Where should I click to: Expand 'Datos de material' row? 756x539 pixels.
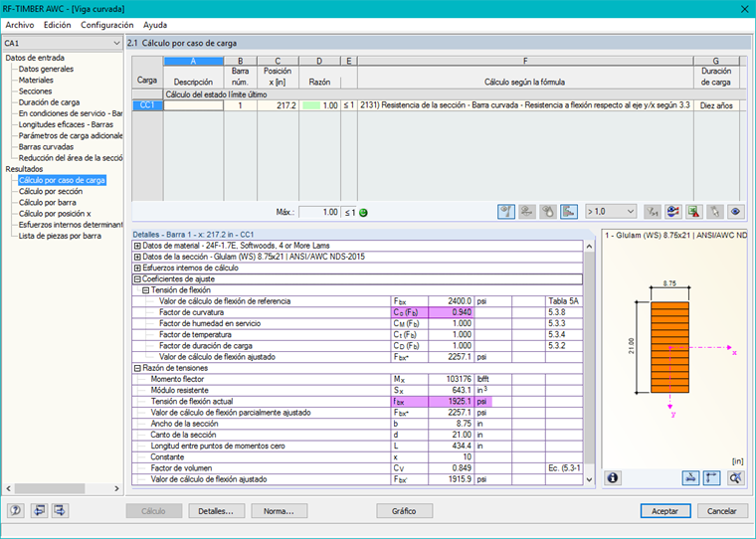[137, 246]
